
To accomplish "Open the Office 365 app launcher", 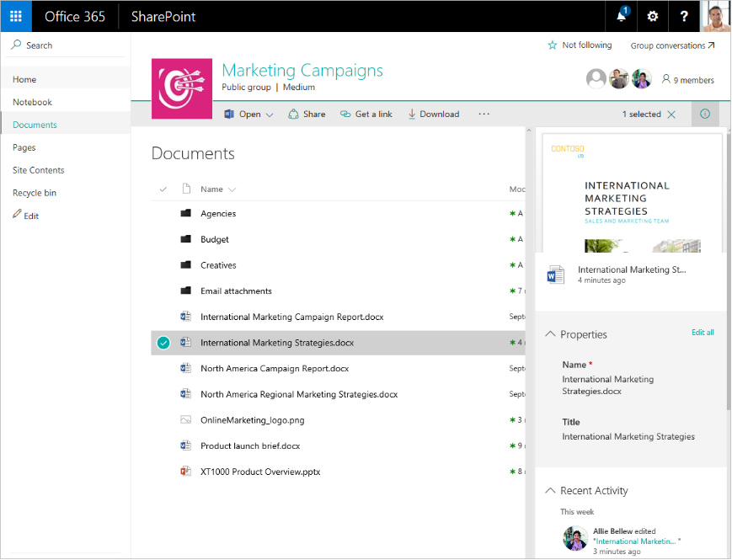I will [x=16, y=16].
